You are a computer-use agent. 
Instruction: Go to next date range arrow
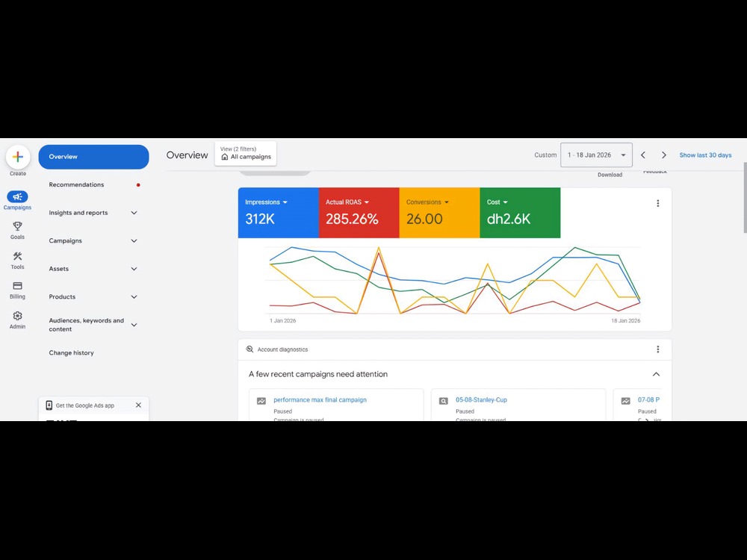663,155
